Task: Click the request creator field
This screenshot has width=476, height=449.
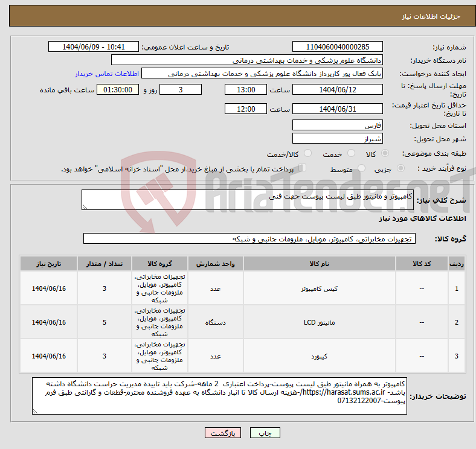Action: point(262,74)
